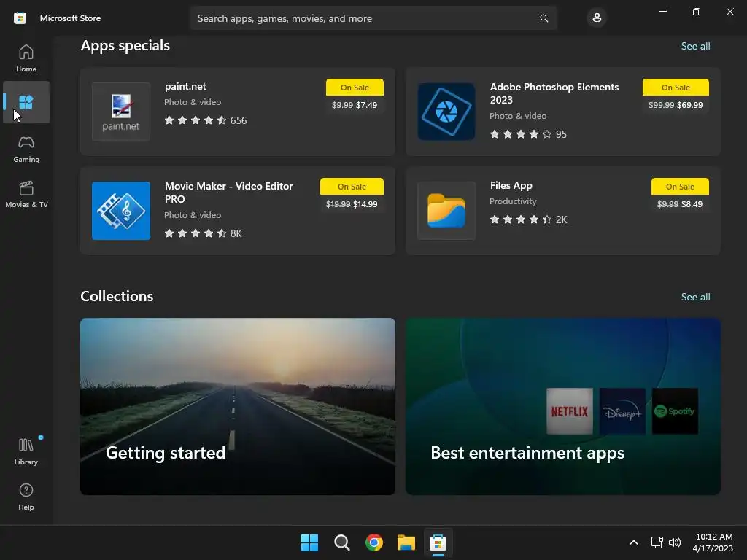Open Windows Start menu
The height and width of the screenshot is (560, 747).
point(309,542)
